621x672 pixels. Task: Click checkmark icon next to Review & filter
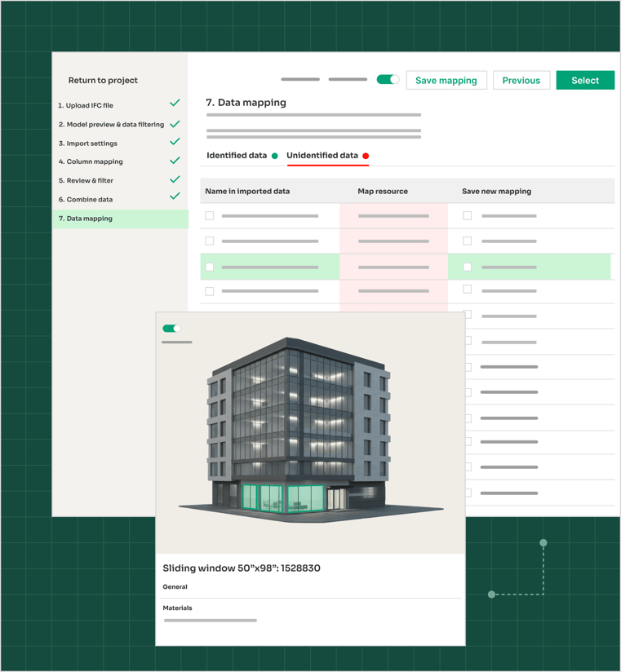coord(175,179)
